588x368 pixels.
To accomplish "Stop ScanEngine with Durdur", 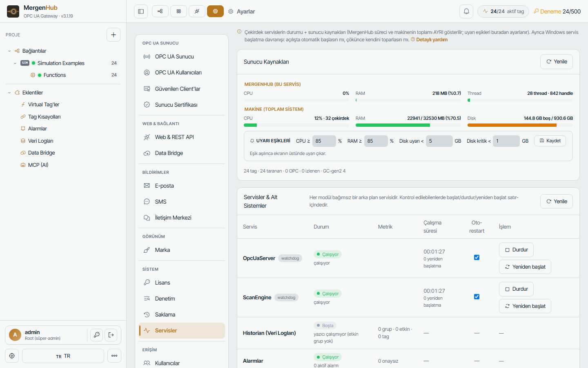I will [516, 289].
